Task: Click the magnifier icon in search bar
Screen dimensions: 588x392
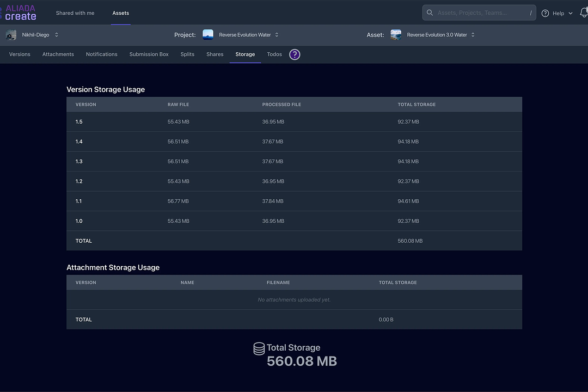Action: click(430, 13)
